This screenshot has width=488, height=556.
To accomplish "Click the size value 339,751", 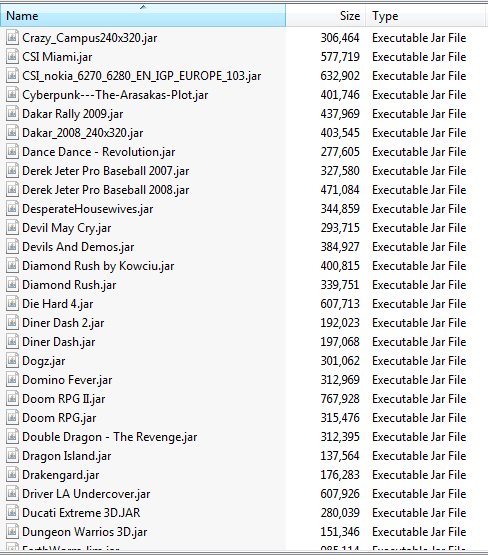I will point(340,285).
